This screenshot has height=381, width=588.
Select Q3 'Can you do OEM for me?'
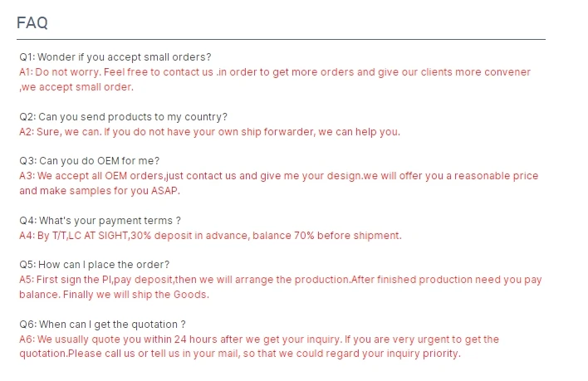pyautogui.click(x=89, y=161)
